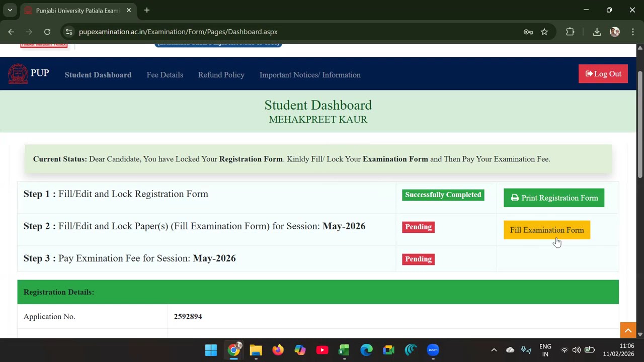644x362 pixels.
Task: Open the Windows Start menu
Action: click(211, 350)
